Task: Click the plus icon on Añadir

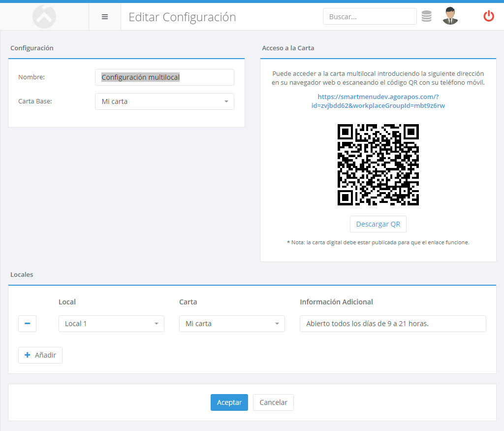Action: click(28, 355)
